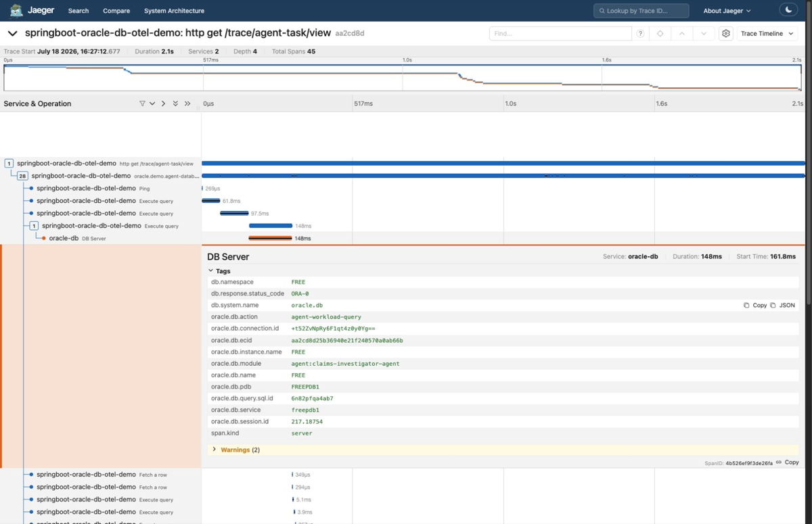Select the 3.9ms Execute query span row
This screenshot has width=812, height=524.
coord(101,512)
